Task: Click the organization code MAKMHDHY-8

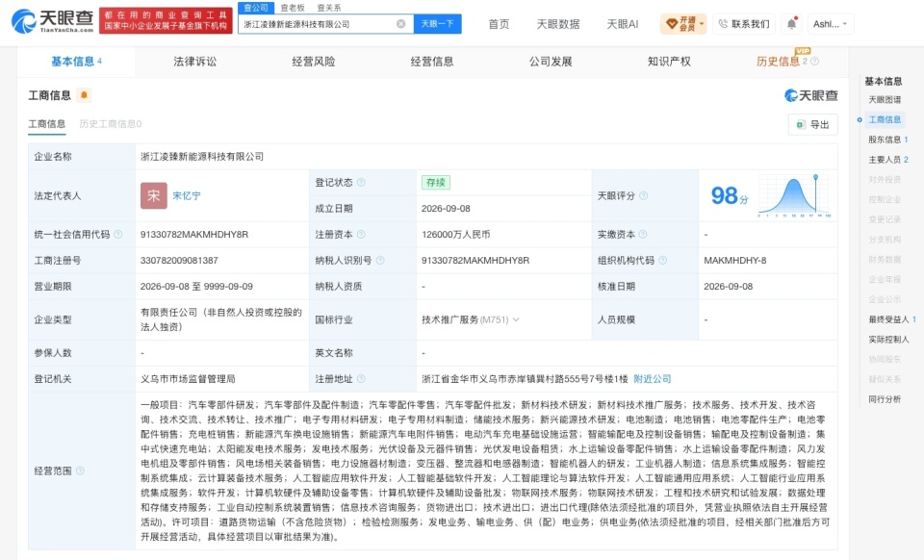Action: (734, 260)
